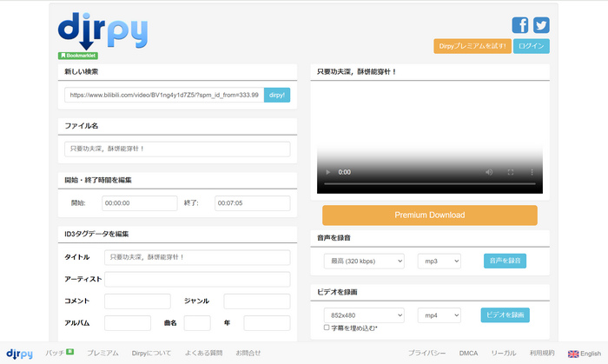Open the About Dirpy footer link
This screenshot has width=608, height=364.
151,354
